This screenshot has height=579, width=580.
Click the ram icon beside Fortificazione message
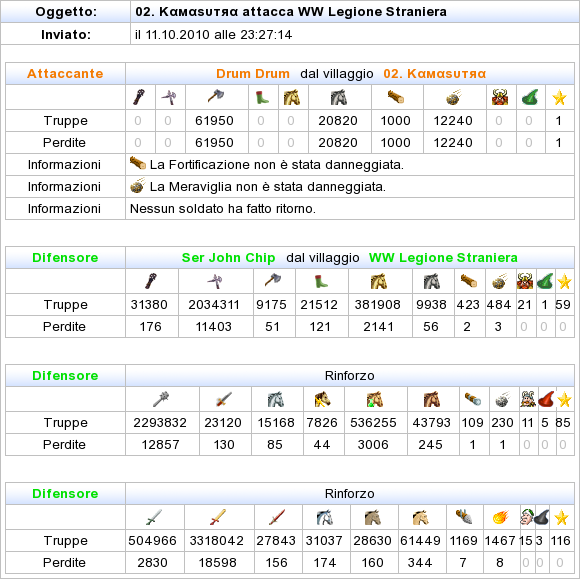(x=138, y=163)
